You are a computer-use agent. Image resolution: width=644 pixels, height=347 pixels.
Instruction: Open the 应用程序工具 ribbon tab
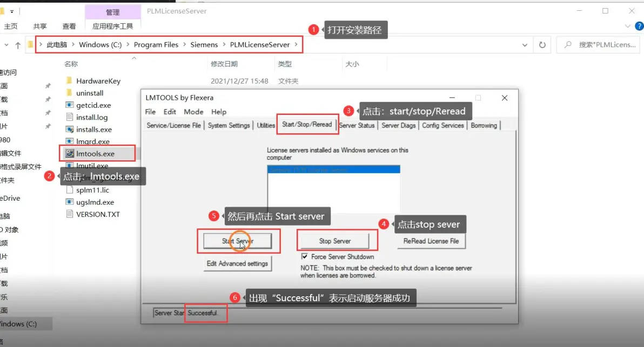click(112, 26)
